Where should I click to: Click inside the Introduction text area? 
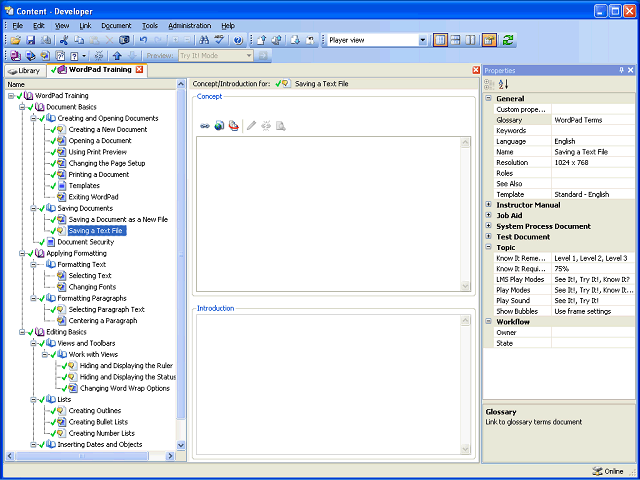click(329, 385)
